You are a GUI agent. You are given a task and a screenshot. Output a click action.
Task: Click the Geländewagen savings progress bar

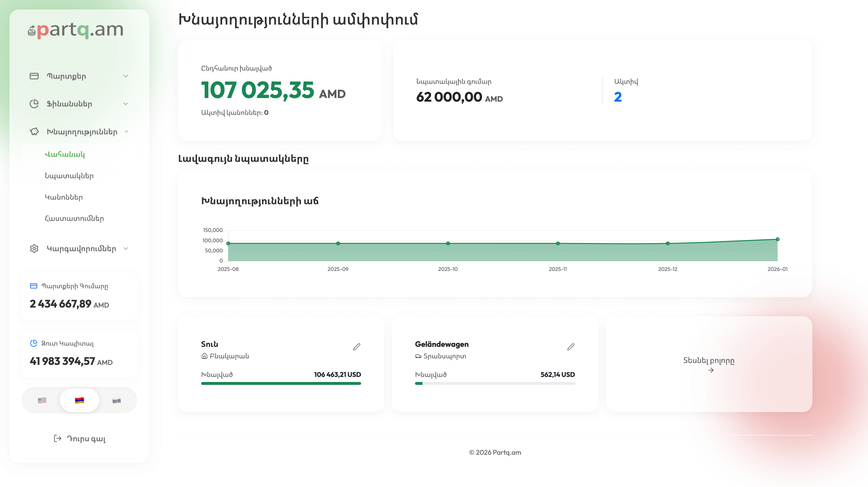pyautogui.click(x=495, y=383)
